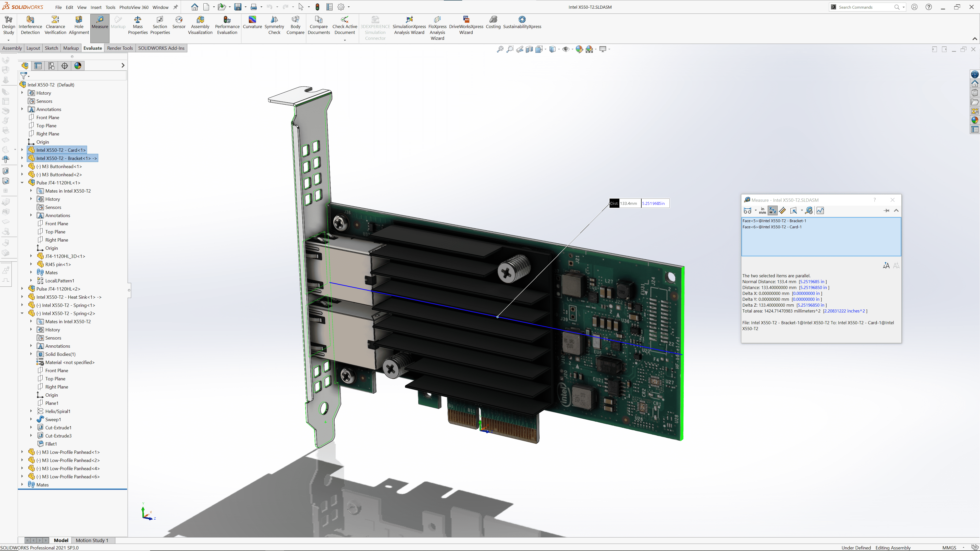Open DisplayManager tab in feature panel
Screen dimensions: 980x551
pyautogui.click(x=78, y=66)
